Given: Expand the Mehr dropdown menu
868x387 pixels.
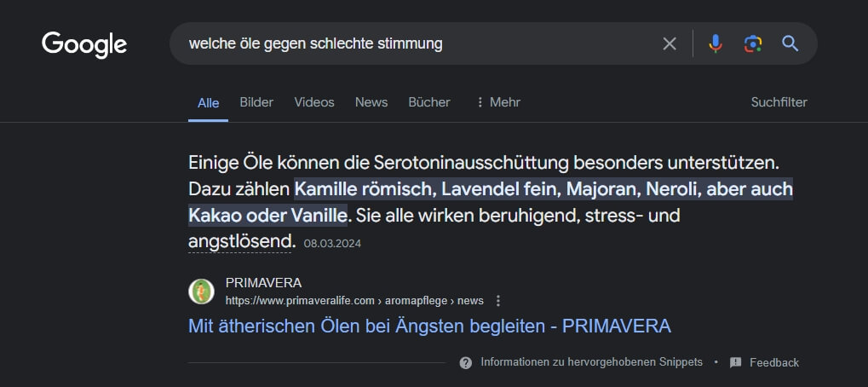Looking at the screenshot, I should click(x=497, y=102).
